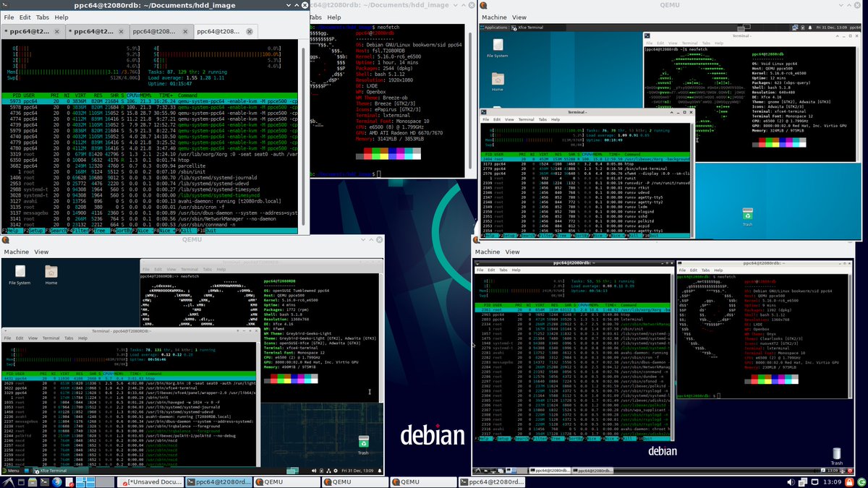Open Machine menu in bottom-left QEMU window
Screen dimensions: 868x488
(x=16, y=252)
